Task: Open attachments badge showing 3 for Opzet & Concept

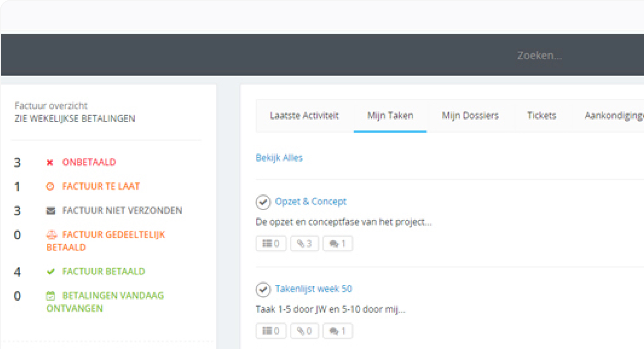Action: (304, 244)
